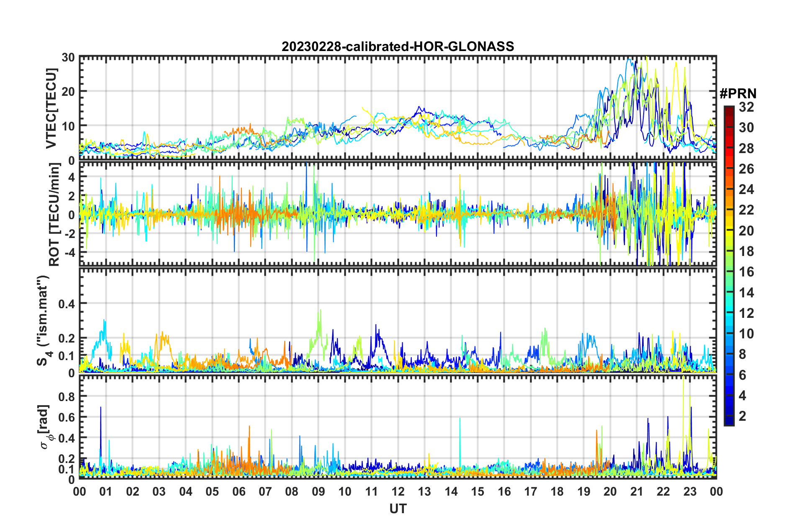796x532 pixels.
Task: Select colorbar tick label 28
Action: click(746, 148)
